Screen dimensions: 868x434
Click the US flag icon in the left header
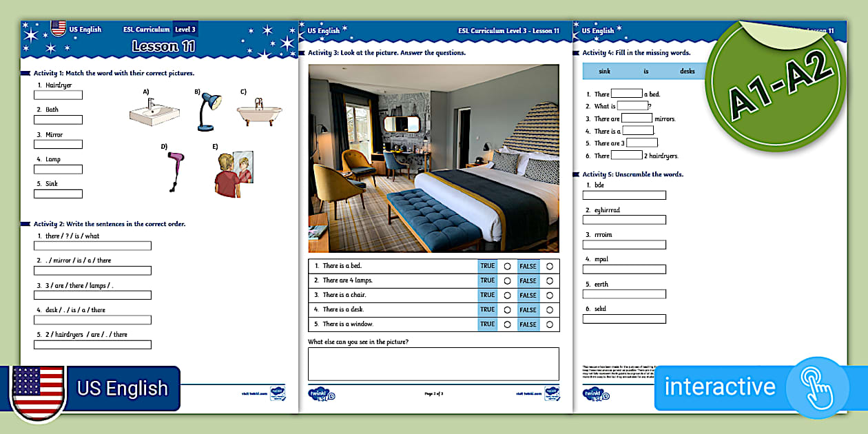point(57,29)
